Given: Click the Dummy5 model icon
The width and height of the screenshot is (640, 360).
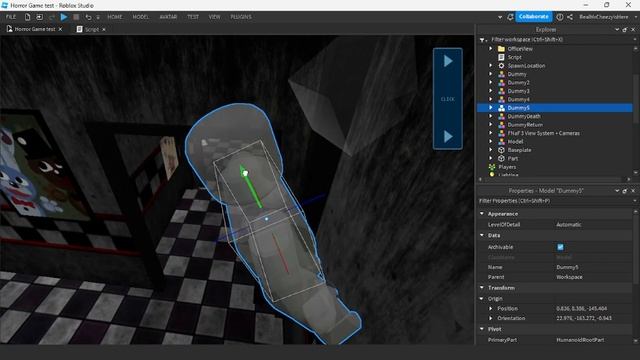Looking at the screenshot, I should [x=501, y=108].
